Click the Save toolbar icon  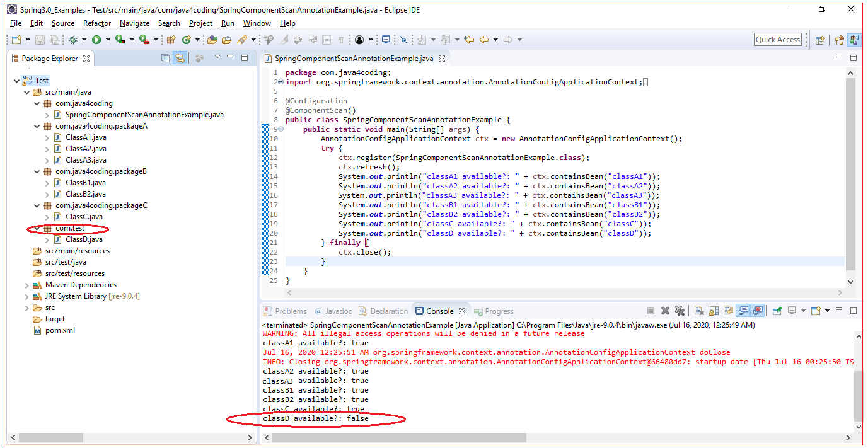40,40
